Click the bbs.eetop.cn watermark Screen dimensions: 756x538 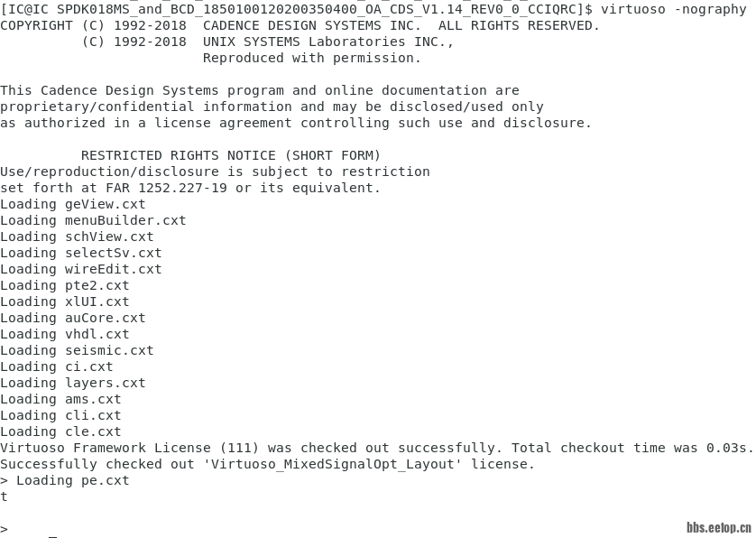719,527
